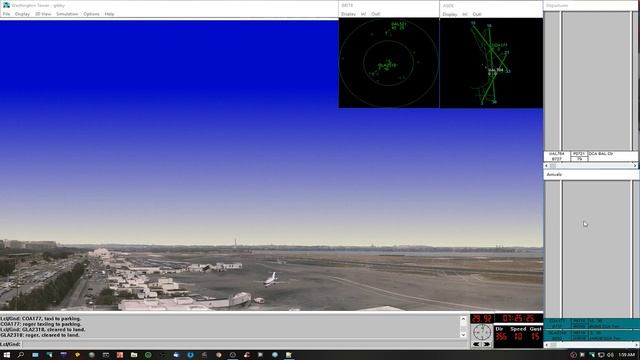Open the main window's Display menu

(22, 14)
